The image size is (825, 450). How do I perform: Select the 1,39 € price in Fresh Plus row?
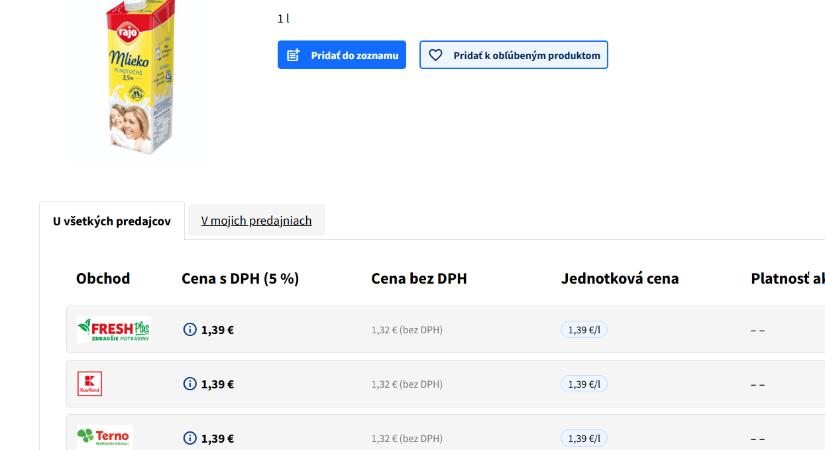pos(217,330)
